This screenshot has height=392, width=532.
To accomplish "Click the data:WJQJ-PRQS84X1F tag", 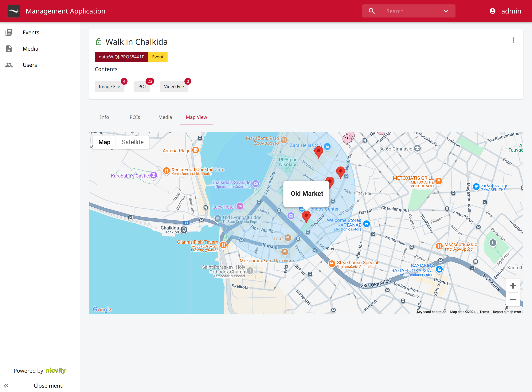I will tap(121, 57).
